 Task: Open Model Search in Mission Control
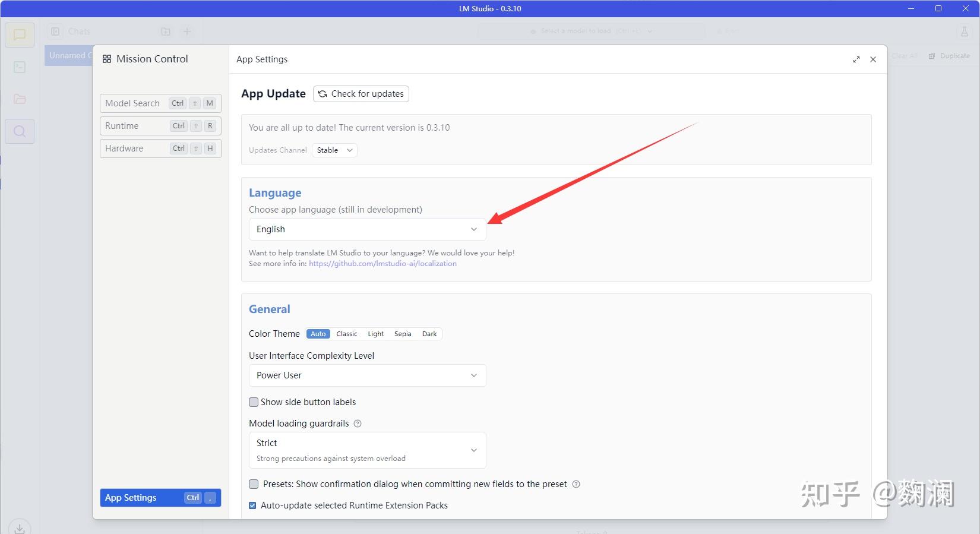[x=160, y=103]
